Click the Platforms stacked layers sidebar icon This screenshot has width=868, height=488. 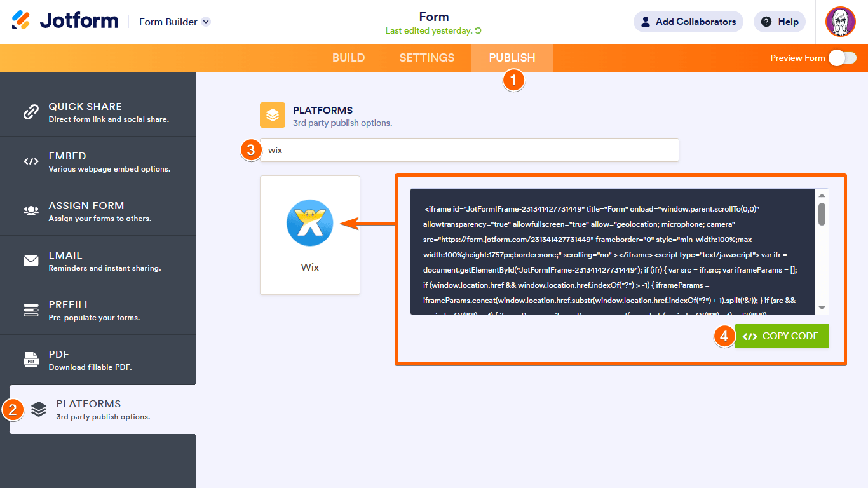point(39,410)
